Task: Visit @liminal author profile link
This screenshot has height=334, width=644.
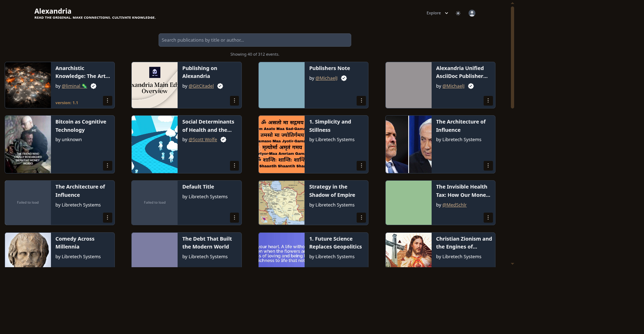Action: (71, 86)
